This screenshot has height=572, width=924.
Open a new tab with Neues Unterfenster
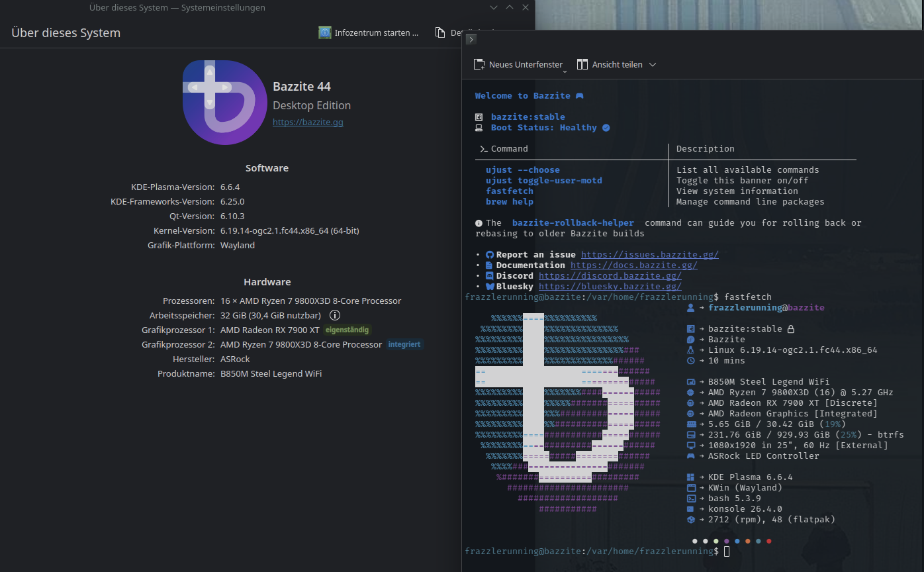click(518, 65)
